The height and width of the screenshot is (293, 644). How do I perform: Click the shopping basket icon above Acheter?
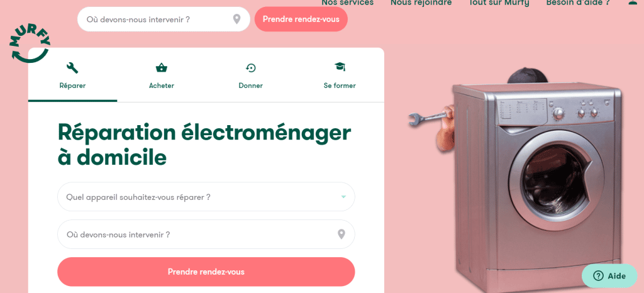tap(162, 68)
